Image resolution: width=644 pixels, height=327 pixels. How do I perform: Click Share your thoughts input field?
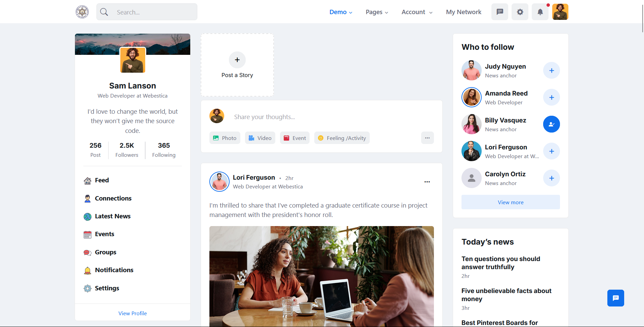303,117
